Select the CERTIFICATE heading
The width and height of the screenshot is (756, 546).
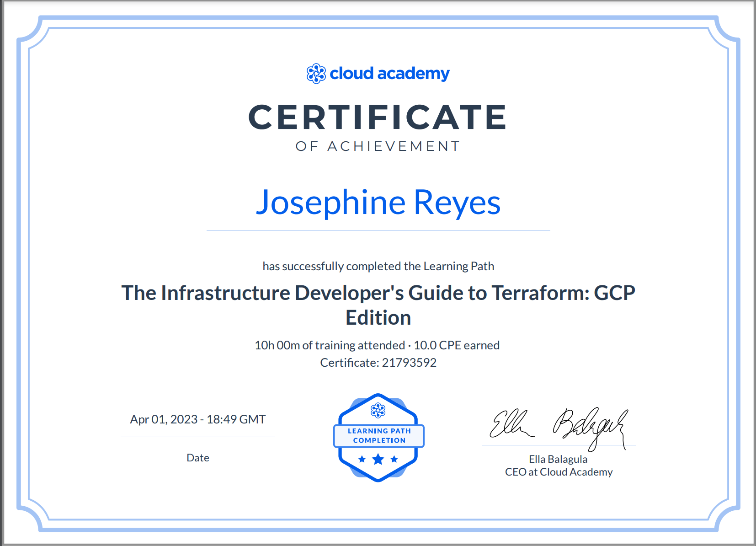click(378, 117)
